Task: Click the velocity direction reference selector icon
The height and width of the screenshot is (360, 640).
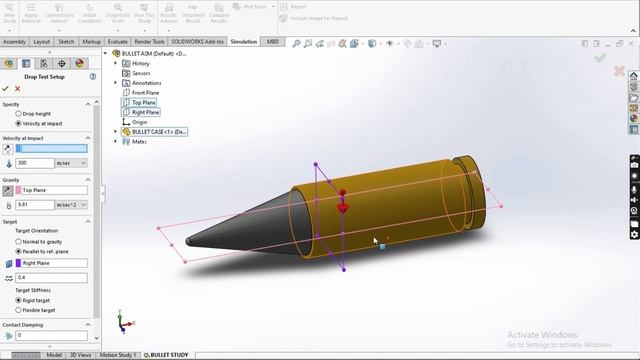Action: pyautogui.click(x=7, y=149)
